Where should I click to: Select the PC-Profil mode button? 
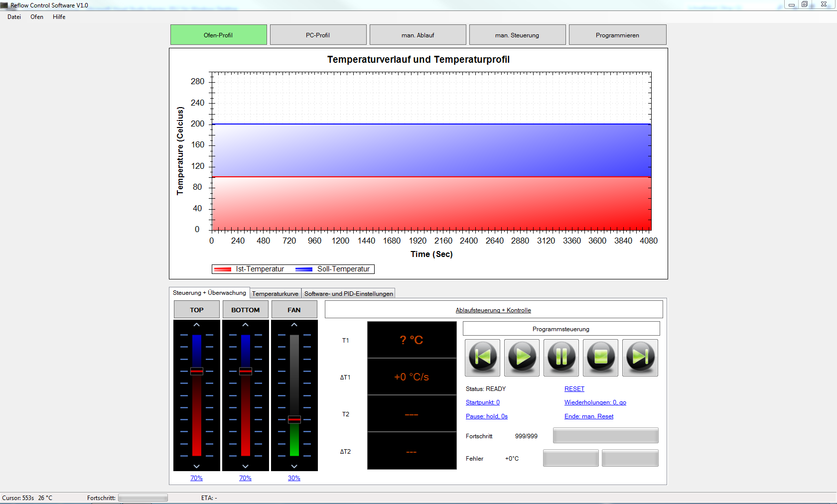pyautogui.click(x=318, y=35)
